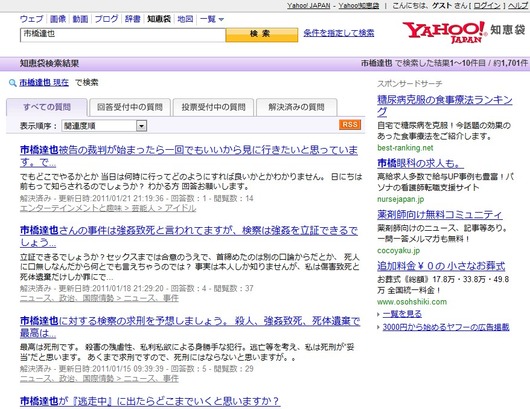Click best-ranking.net ad URL
Image resolution: width=530 pixels, height=409 pixels.
pyautogui.click(x=405, y=148)
